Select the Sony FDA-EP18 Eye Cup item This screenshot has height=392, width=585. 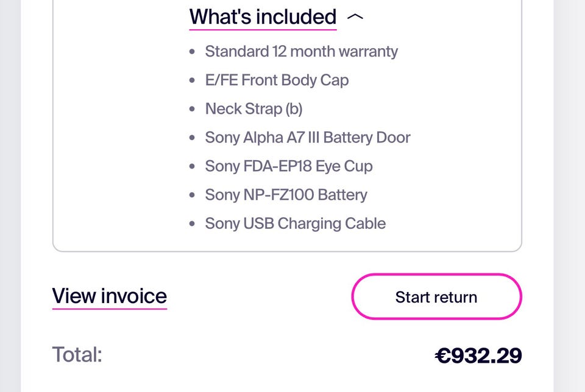click(x=289, y=166)
